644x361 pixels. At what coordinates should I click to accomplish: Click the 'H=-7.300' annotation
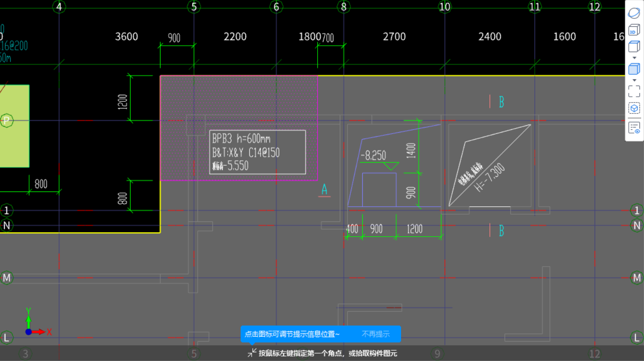tap(490, 177)
